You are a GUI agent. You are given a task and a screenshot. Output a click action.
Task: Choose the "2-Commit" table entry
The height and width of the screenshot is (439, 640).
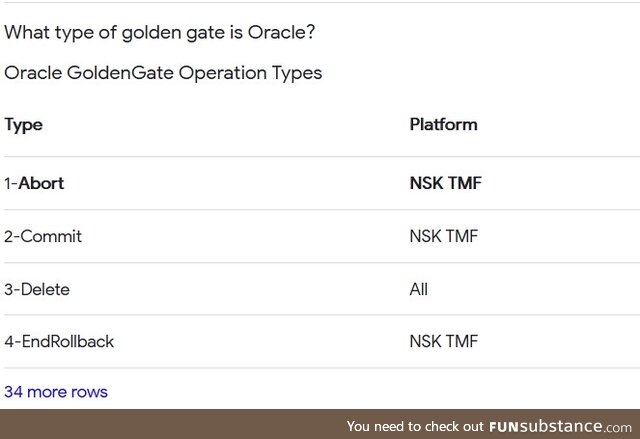43,236
